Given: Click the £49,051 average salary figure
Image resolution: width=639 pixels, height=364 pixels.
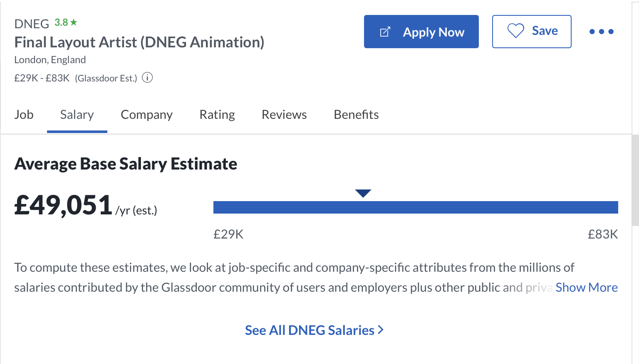Looking at the screenshot, I should tap(63, 205).
